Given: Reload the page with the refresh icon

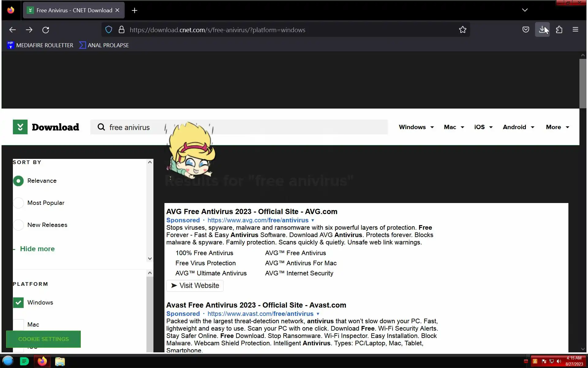Looking at the screenshot, I should [x=46, y=30].
